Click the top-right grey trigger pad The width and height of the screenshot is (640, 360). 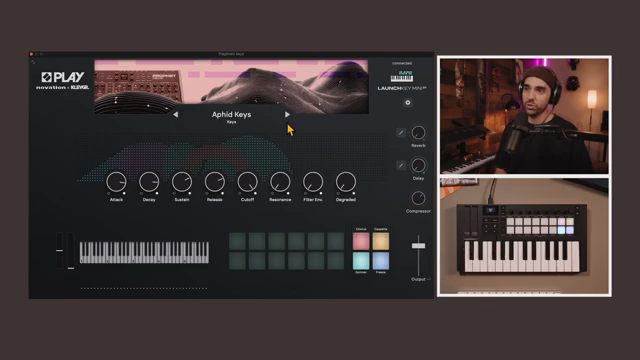coord(336,241)
